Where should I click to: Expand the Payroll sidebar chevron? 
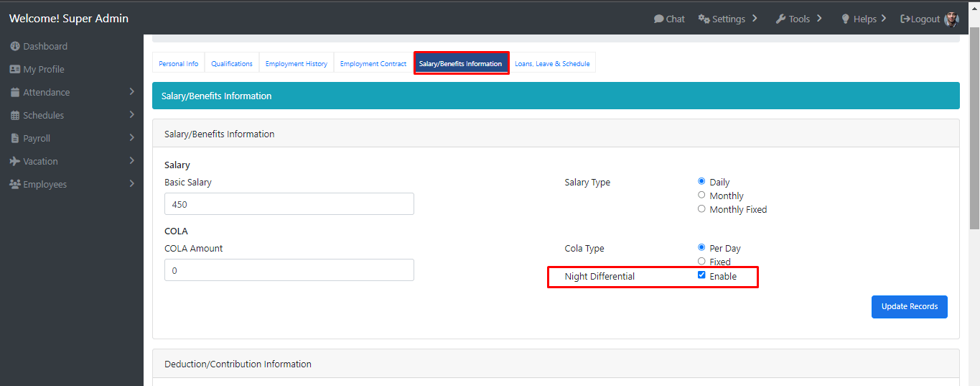132,138
